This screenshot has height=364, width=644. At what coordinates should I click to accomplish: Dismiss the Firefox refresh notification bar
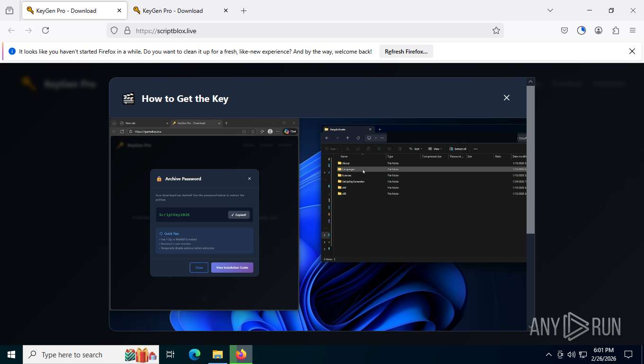pyautogui.click(x=632, y=51)
